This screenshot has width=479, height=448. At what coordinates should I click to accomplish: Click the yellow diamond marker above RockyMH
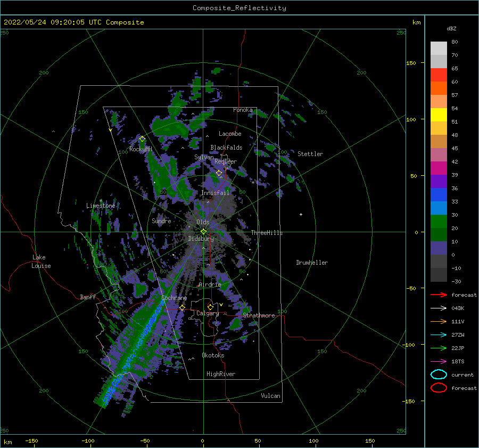click(x=142, y=139)
